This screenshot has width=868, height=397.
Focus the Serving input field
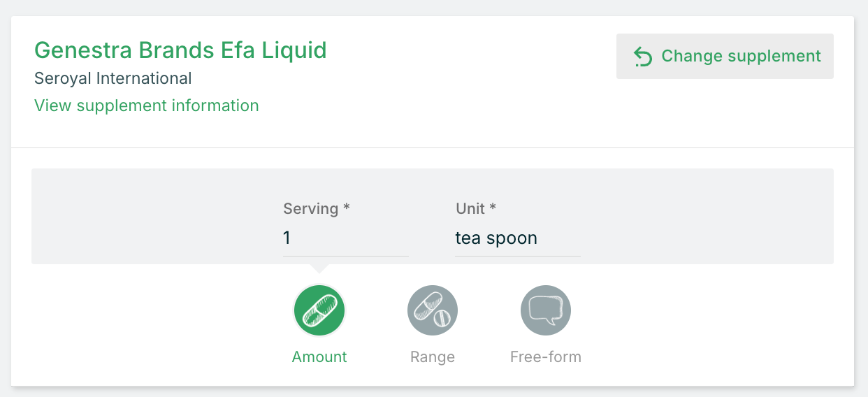click(345, 238)
